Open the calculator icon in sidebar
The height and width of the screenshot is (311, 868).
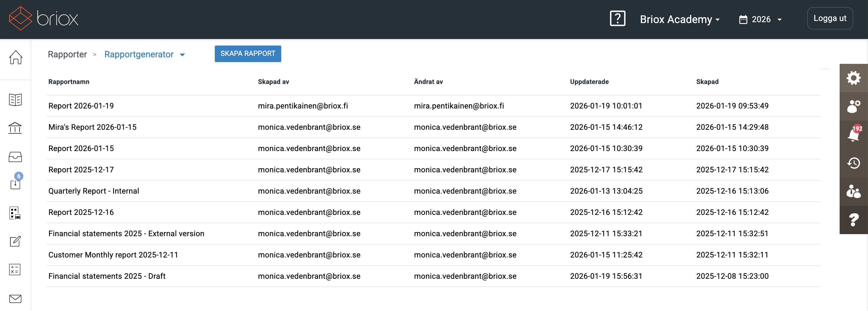pyautogui.click(x=15, y=270)
